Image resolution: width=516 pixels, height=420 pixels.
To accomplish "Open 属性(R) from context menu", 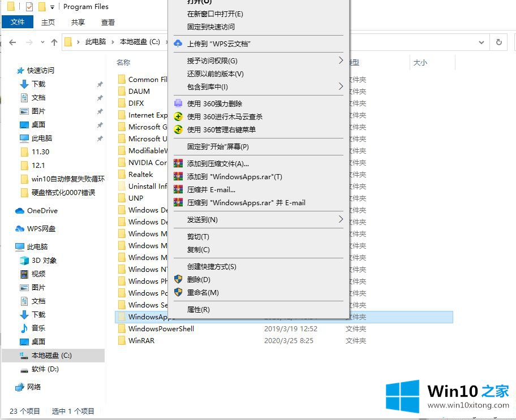I will click(x=198, y=310).
